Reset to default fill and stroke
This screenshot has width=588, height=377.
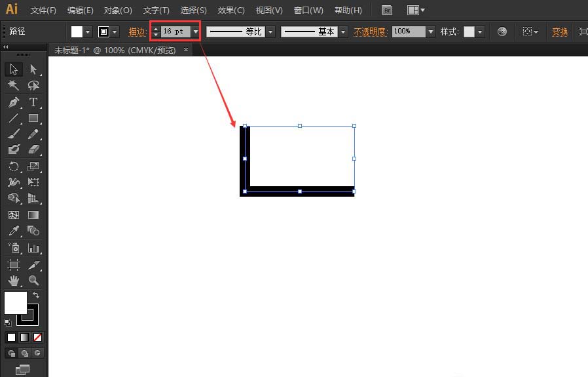click(x=7, y=322)
